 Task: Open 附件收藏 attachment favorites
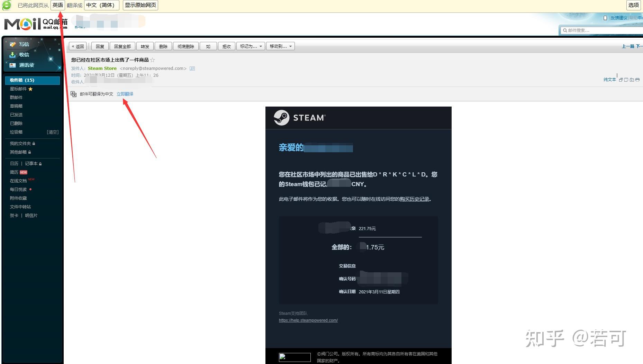click(x=18, y=198)
